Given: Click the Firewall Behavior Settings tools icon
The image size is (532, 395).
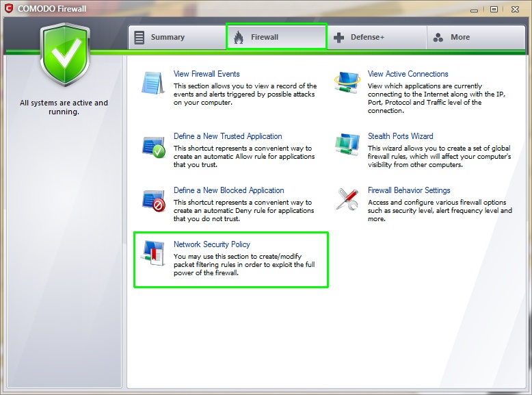Looking at the screenshot, I should 347,199.
